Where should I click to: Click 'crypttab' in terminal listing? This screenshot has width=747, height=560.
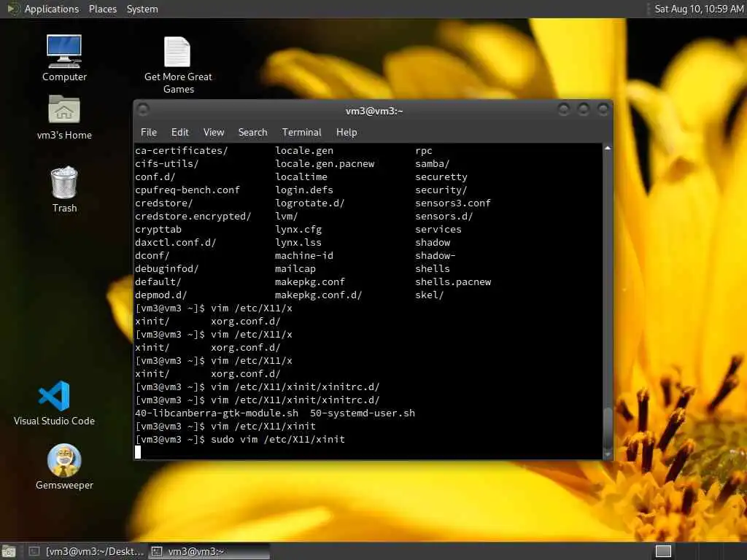click(158, 230)
